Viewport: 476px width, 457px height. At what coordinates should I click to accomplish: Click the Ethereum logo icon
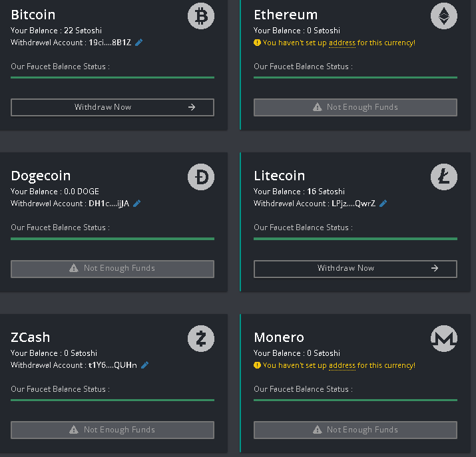pos(444,16)
